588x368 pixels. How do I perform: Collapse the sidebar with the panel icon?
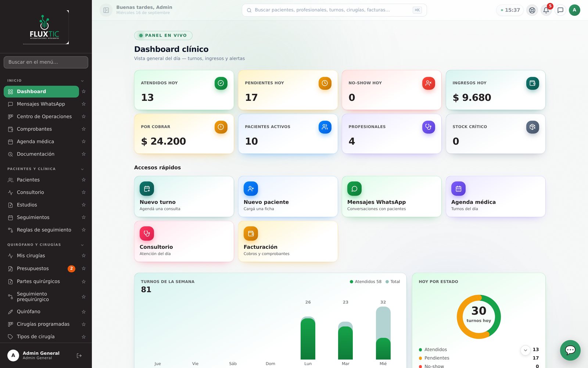coord(106,10)
